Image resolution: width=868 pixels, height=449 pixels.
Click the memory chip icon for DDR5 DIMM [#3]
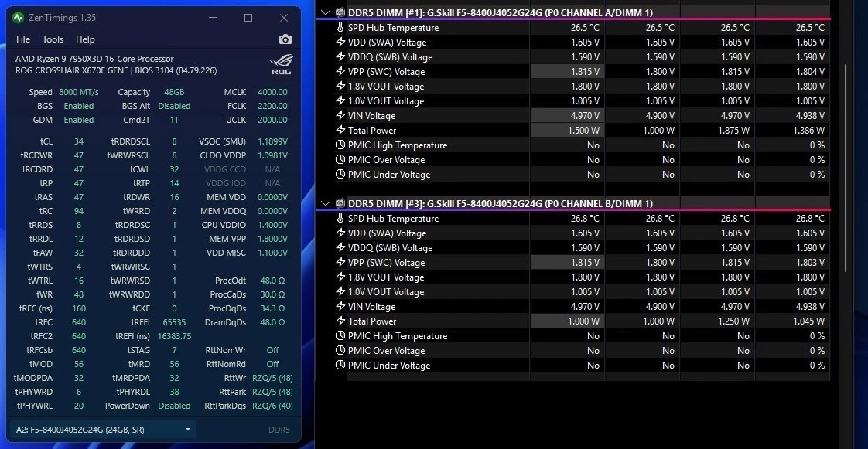tap(340, 203)
